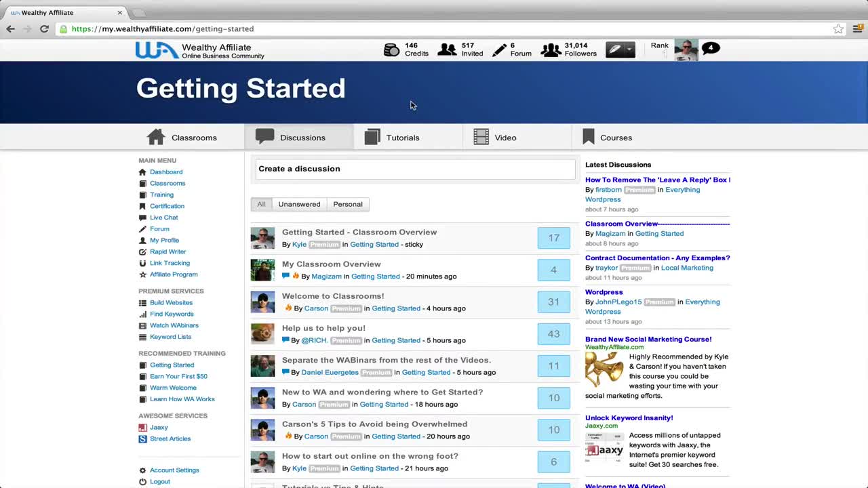Screen dimensions: 868x488
Task: Click the profile avatar in header
Action: [686, 50]
